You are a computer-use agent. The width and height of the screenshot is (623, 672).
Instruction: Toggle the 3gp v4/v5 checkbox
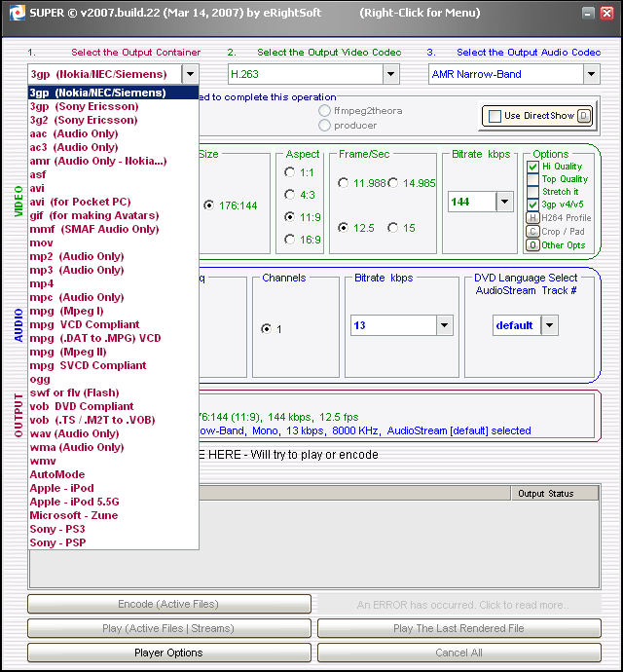[532, 205]
